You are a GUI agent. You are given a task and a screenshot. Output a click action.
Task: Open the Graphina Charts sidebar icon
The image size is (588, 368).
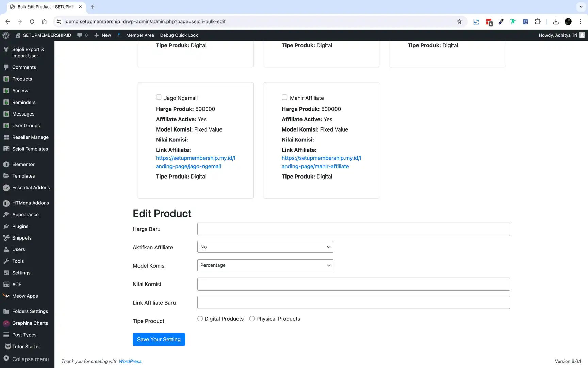click(x=6, y=323)
